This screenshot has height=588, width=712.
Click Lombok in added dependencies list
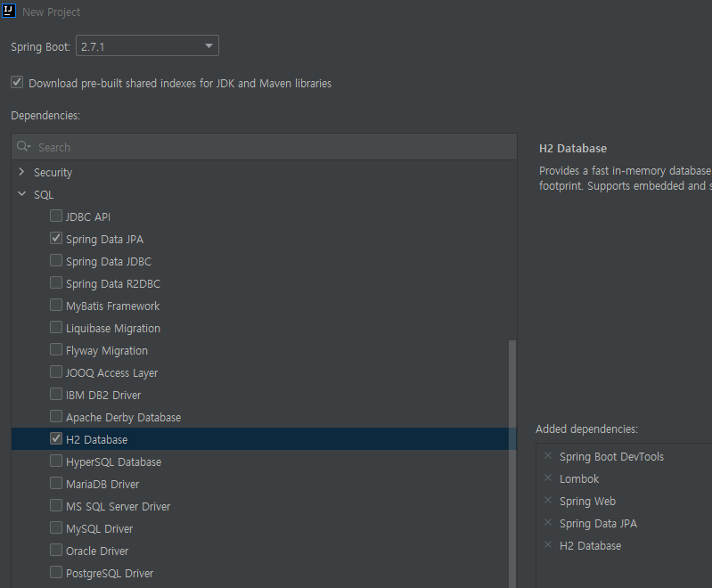point(579,478)
